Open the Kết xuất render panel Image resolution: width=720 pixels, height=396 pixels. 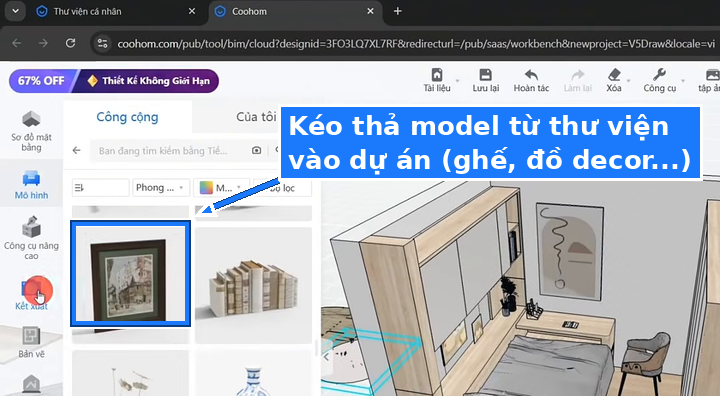[31, 294]
